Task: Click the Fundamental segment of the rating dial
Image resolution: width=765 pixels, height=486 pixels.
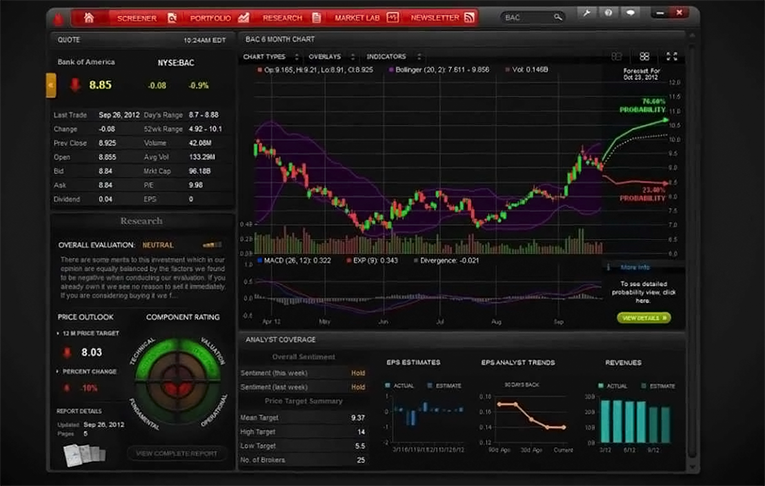Action: [x=153, y=404]
